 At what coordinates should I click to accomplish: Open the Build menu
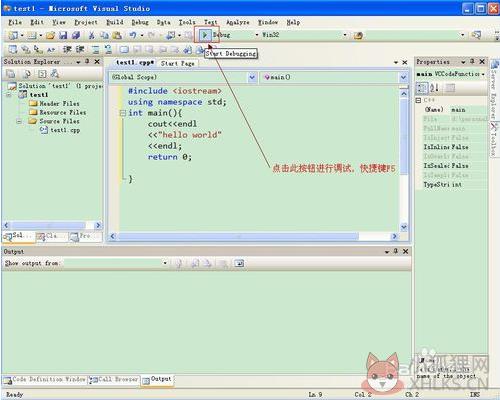pyautogui.click(x=115, y=22)
